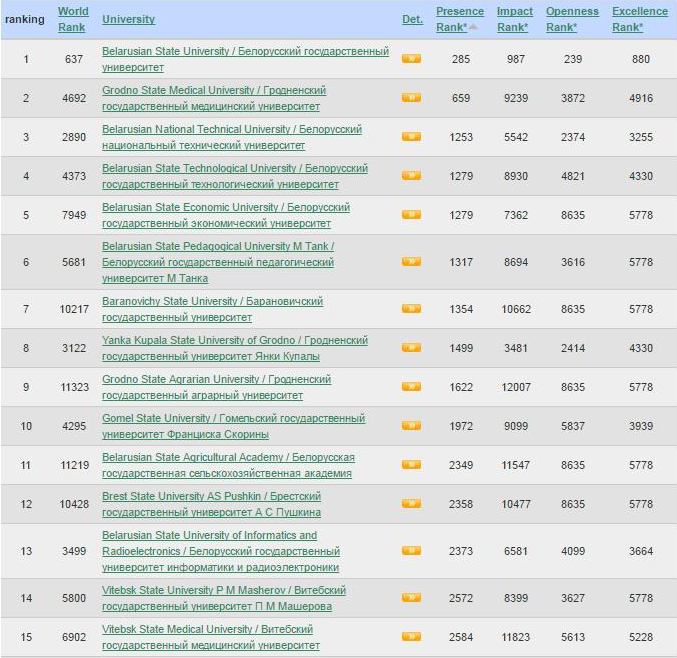Open details icon for University of Informatics and Radioelectronics
Screen dimensions: 677x658
(x=411, y=550)
